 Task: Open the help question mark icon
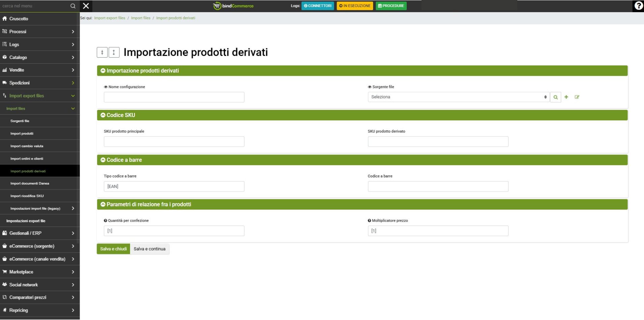tap(638, 6)
